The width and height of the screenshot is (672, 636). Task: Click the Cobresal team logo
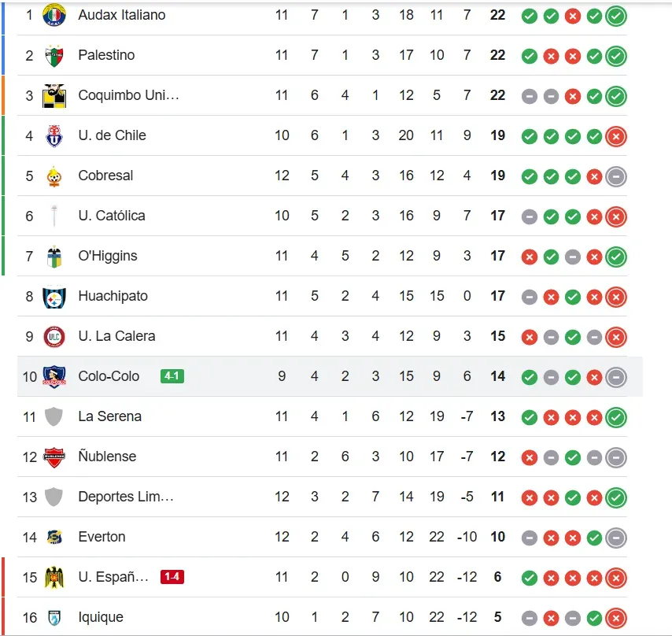(x=54, y=176)
